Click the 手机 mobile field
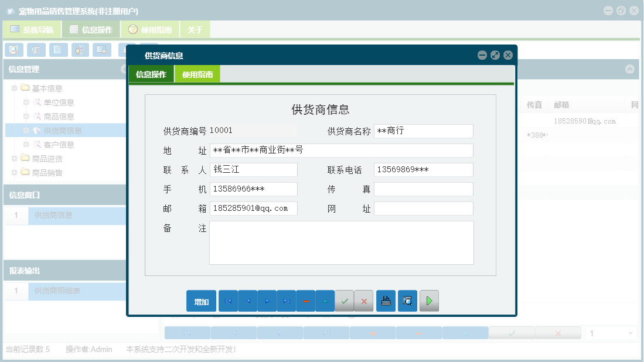644x362 pixels. pyautogui.click(x=253, y=189)
